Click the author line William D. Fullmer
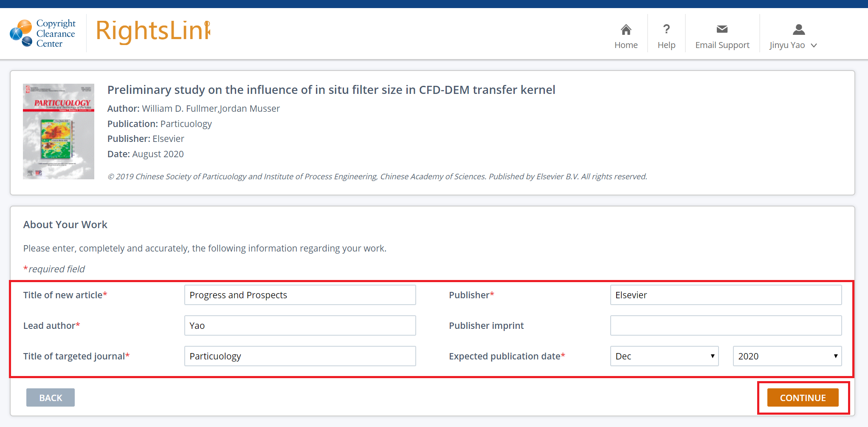Viewport: 868px width, 427px height. point(194,109)
